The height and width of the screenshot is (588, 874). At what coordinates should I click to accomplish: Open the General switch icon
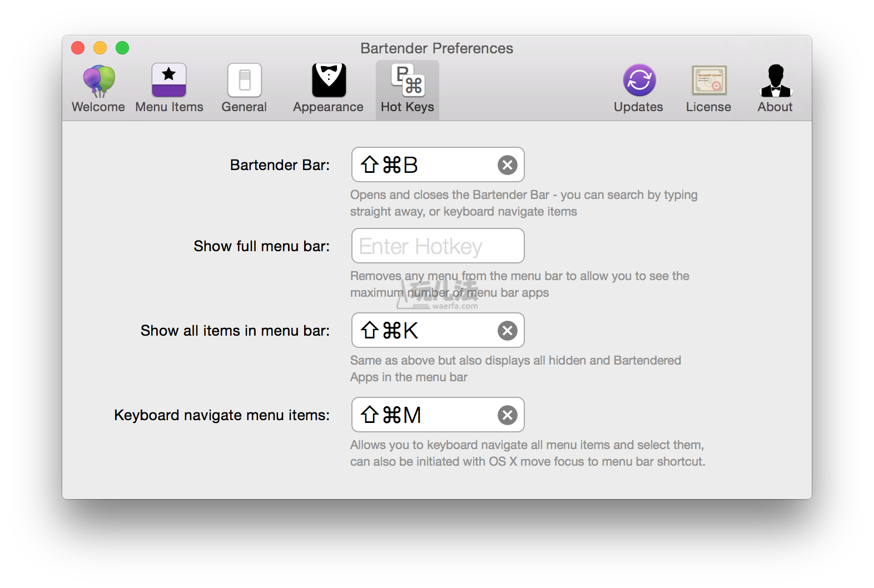click(x=244, y=81)
